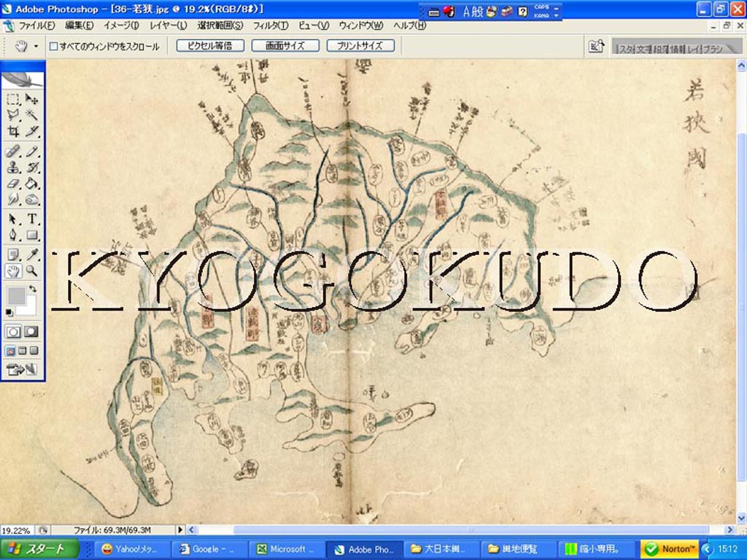747x560 pixels.
Task: Open Norton icon in system tray
Action: click(x=670, y=549)
